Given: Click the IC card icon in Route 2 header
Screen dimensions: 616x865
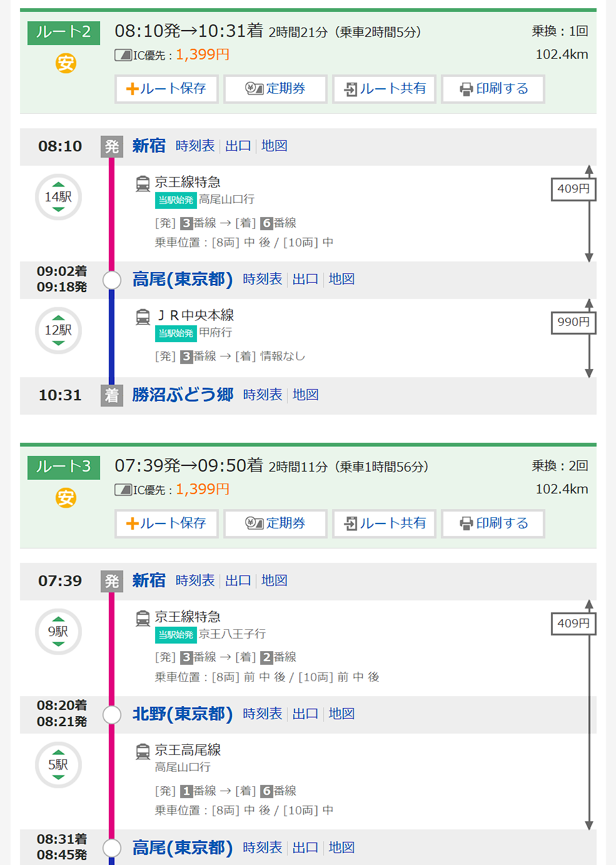Looking at the screenshot, I should [x=123, y=56].
